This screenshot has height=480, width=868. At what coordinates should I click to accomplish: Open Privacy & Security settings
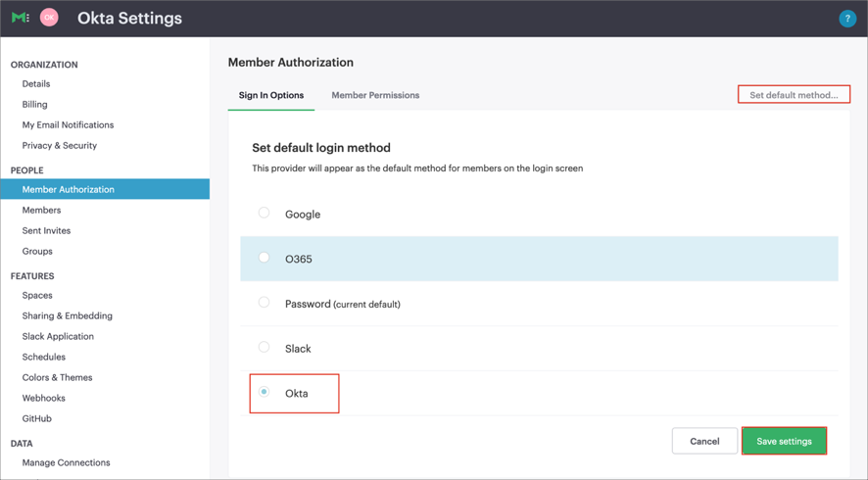(60, 145)
